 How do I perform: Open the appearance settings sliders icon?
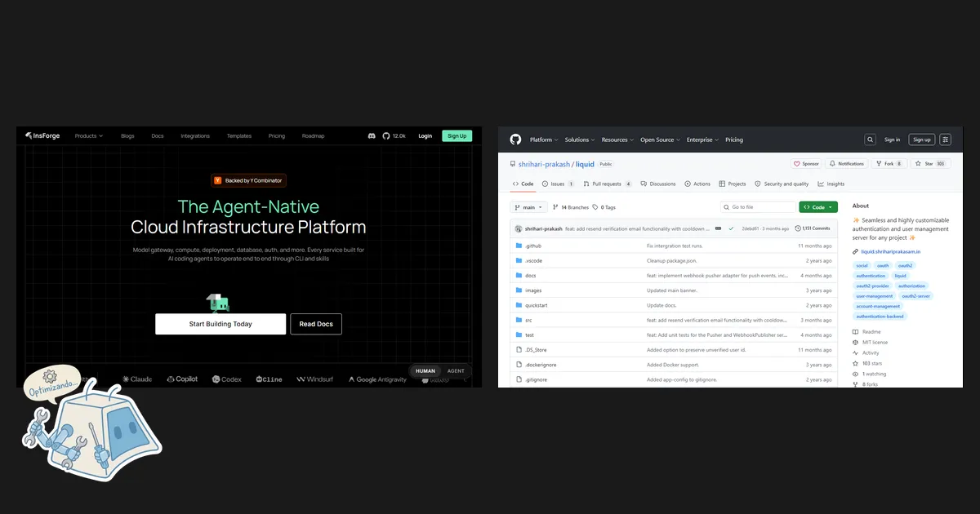945,140
